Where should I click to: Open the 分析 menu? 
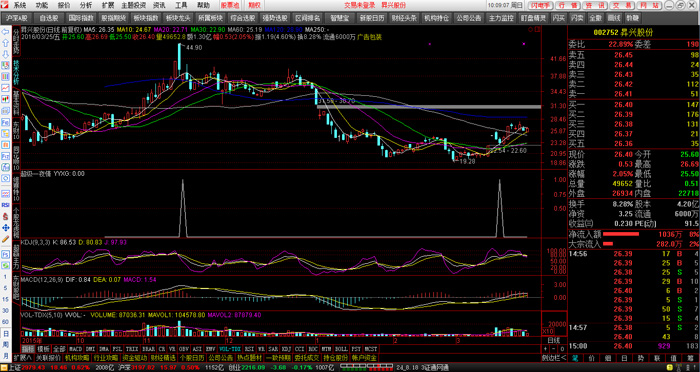tap(86, 6)
